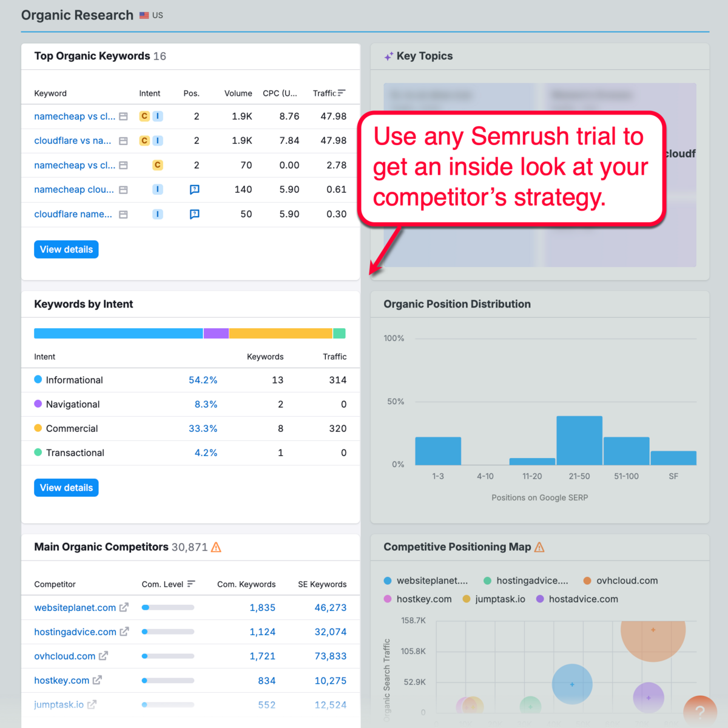This screenshot has width=728, height=728.
Task: Click the Volume column header
Action: pos(238,93)
